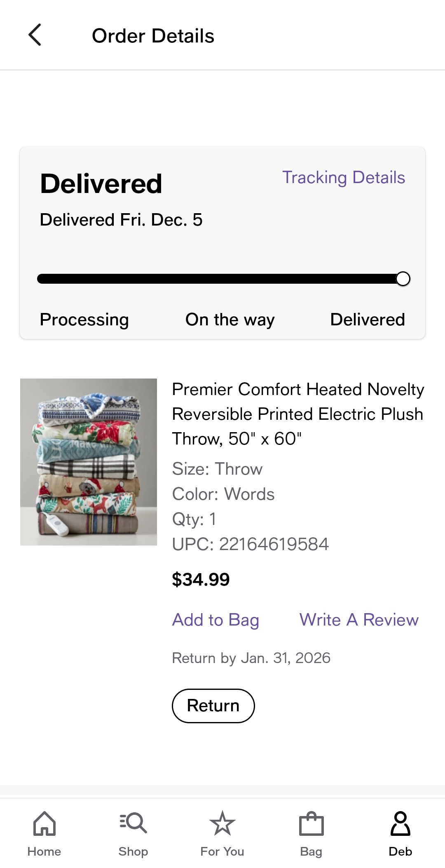
Task: Start a return with Return button
Action: click(213, 706)
